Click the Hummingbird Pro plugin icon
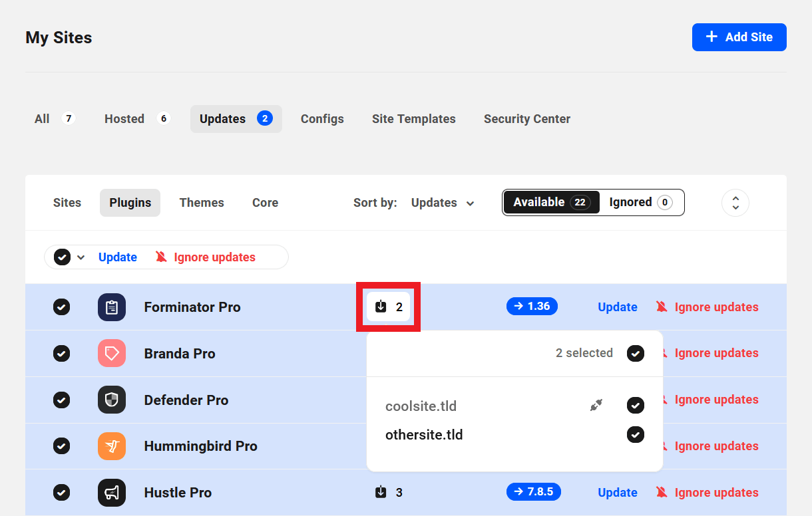Screen dimensions: 812x516 tap(112, 446)
